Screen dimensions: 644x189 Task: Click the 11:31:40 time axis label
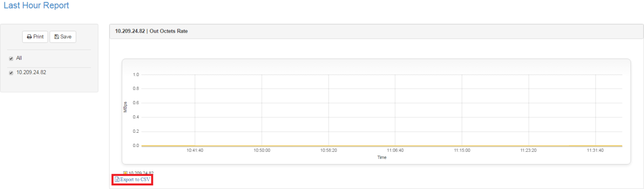click(x=595, y=151)
